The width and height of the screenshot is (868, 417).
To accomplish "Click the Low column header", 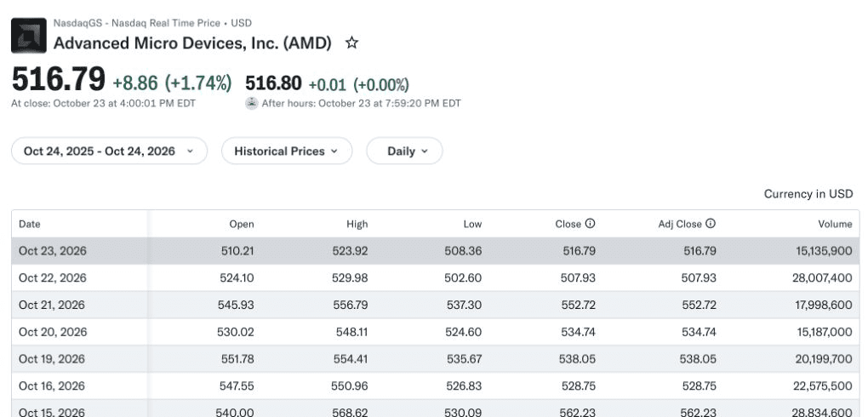I will [473, 225].
